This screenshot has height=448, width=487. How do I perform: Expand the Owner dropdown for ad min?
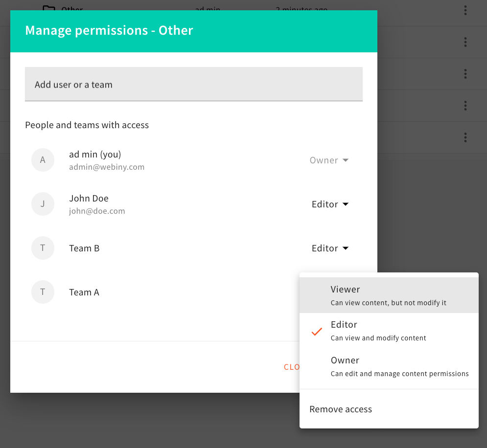pos(329,160)
